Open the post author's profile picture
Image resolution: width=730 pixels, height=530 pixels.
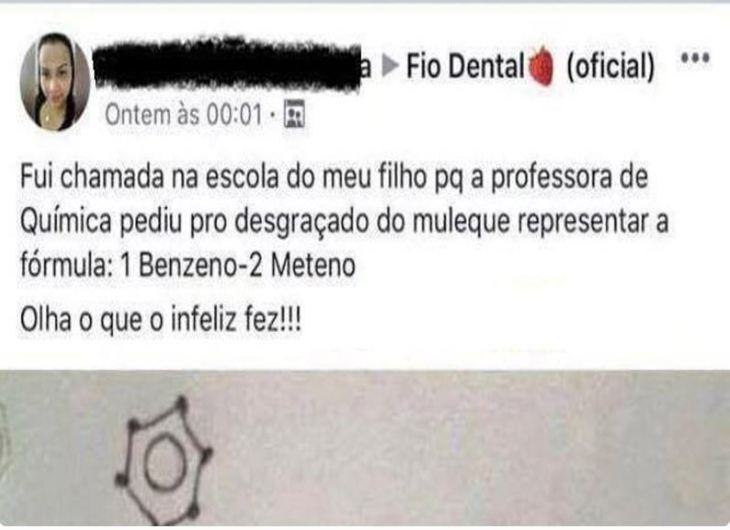tap(55, 82)
